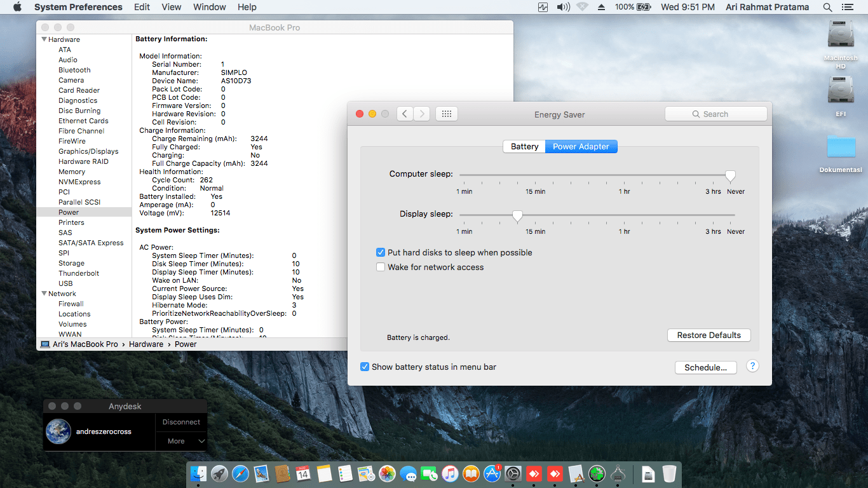Open the Edit menu

coord(142,7)
